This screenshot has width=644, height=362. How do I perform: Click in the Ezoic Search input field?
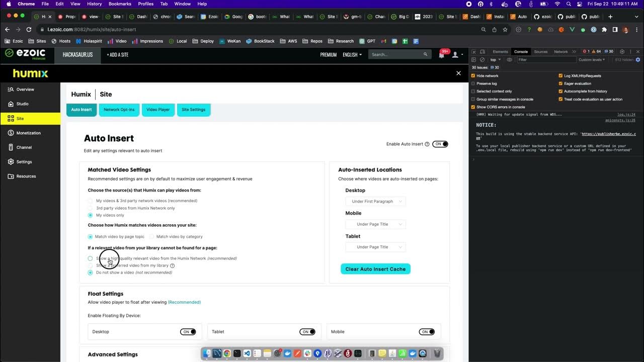396,55
